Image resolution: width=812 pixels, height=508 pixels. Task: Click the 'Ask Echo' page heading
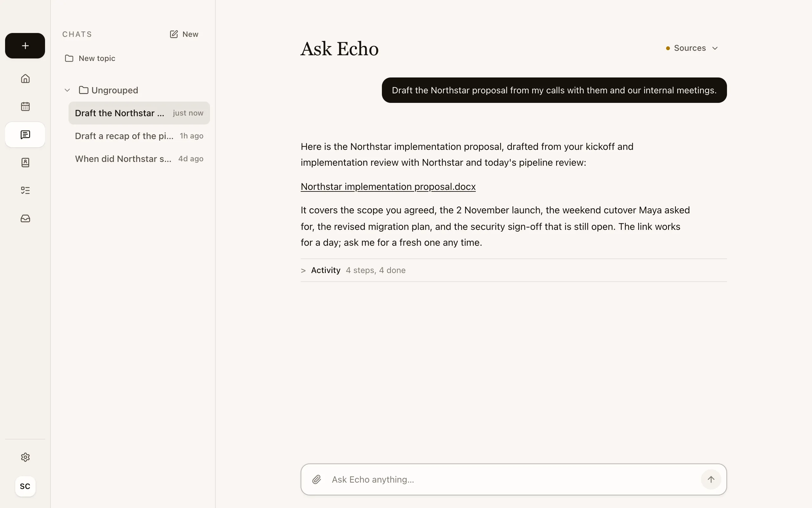click(x=339, y=49)
